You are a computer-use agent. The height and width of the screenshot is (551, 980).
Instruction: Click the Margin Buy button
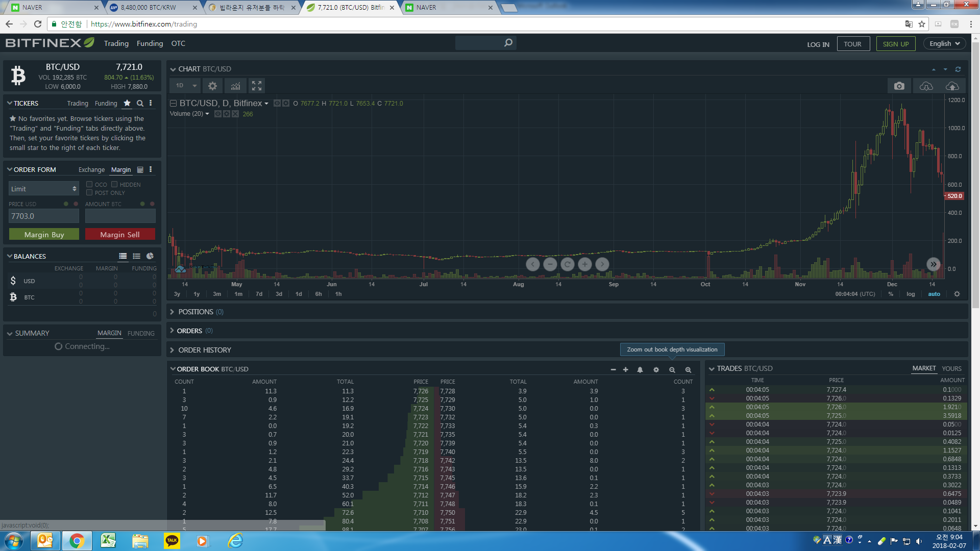pos(44,234)
